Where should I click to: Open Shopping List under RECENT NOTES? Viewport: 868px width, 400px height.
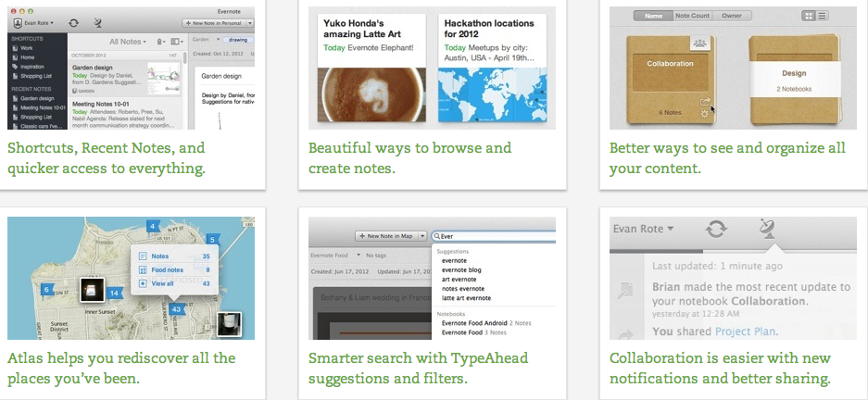pos(31,118)
